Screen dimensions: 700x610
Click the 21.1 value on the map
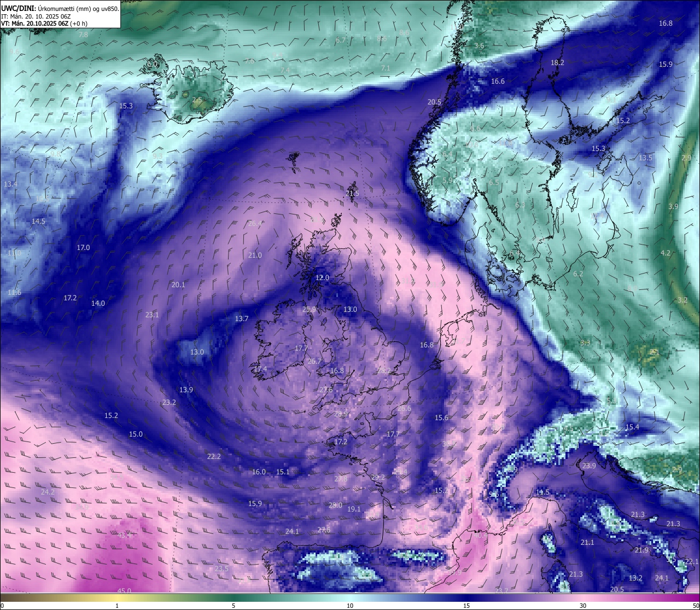coord(587,542)
